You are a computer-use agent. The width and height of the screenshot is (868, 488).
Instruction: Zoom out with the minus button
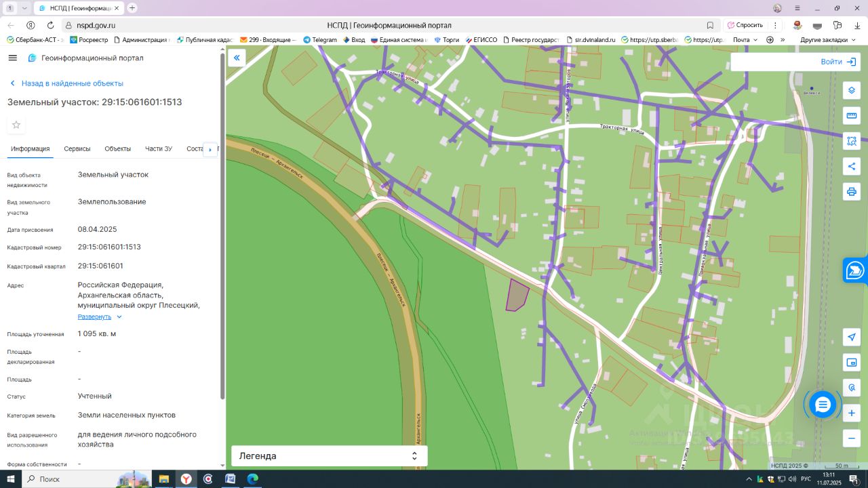coord(852,438)
